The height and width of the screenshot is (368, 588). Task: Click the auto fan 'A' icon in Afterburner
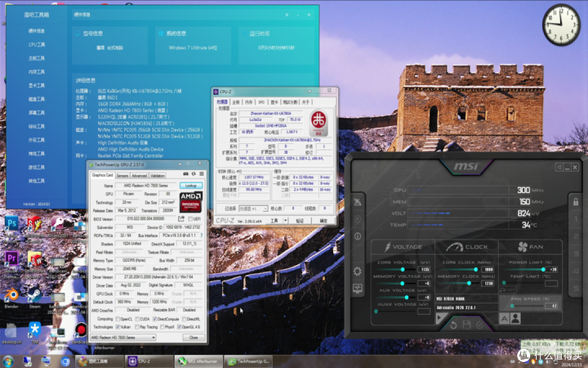click(504, 318)
